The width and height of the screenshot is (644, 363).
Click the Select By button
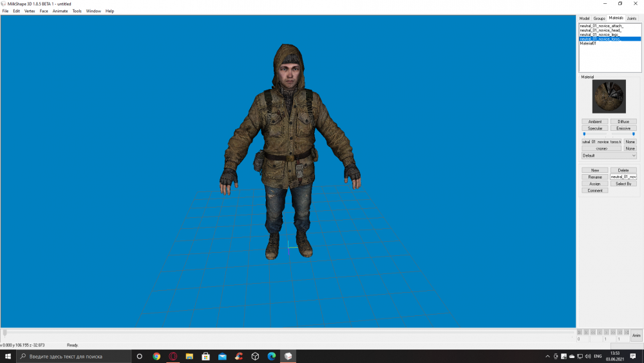tap(623, 184)
